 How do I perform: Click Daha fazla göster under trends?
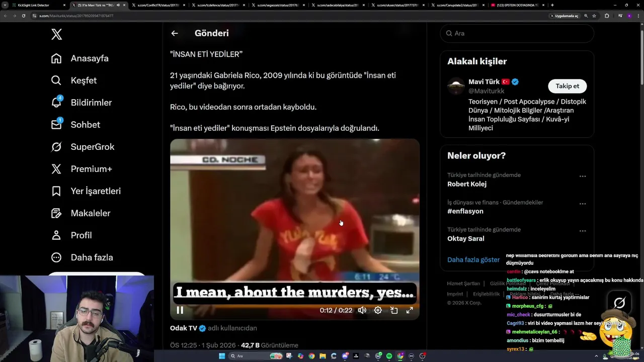click(473, 259)
